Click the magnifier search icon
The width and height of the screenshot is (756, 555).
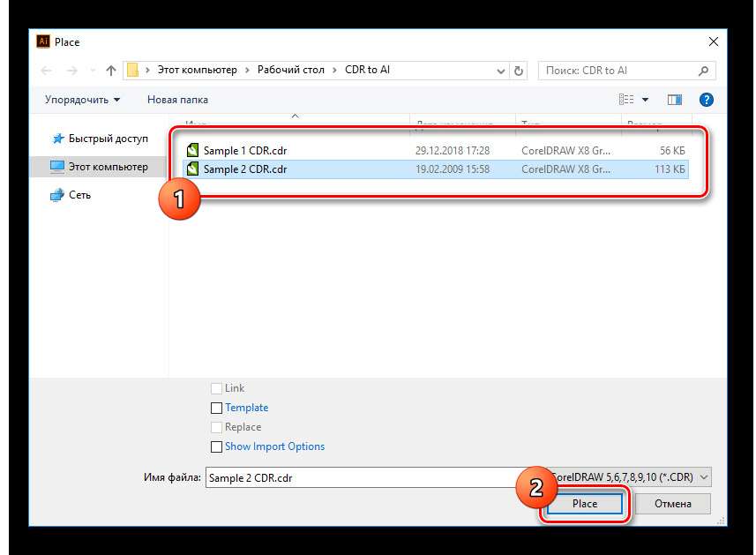coord(703,71)
